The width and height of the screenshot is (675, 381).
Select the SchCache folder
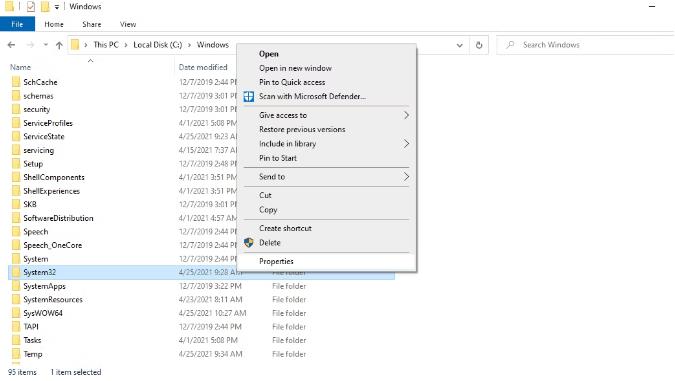coord(40,82)
